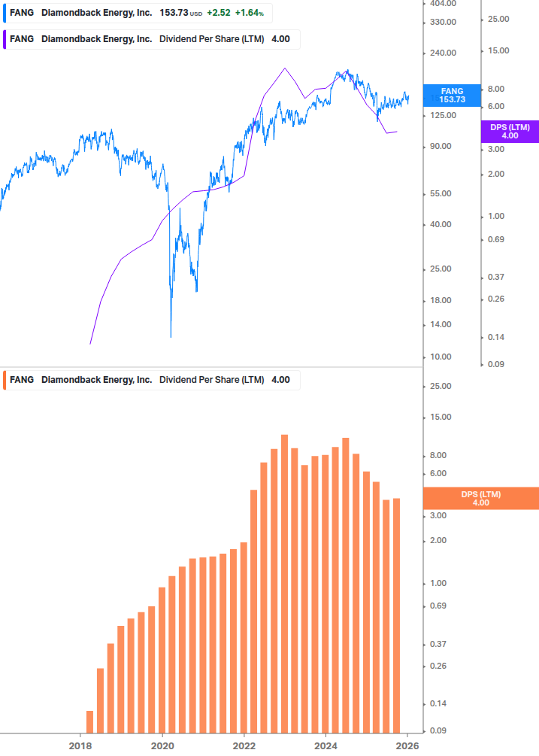Screen dimensions: 539x756
Task: Click the purple swatch beside the DPS legend
Action: click(x=5, y=39)
